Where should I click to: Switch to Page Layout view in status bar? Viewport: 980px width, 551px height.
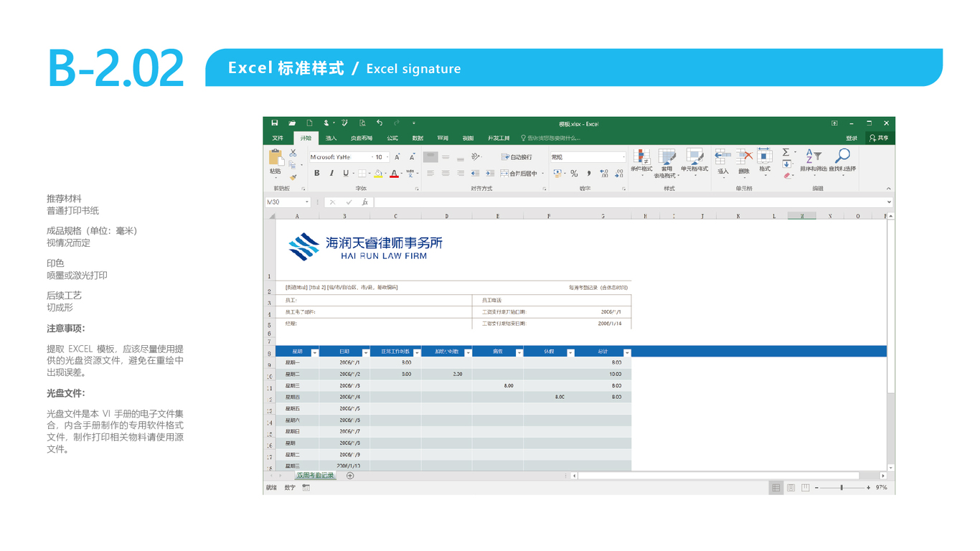pos(791,488)
